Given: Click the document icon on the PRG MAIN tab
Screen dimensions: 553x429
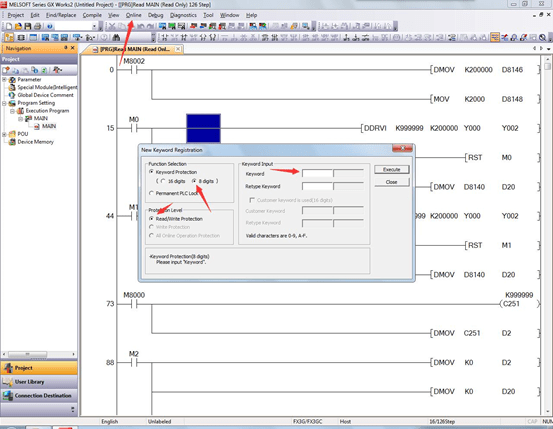Looking at the screenshot, I should 95,49.
